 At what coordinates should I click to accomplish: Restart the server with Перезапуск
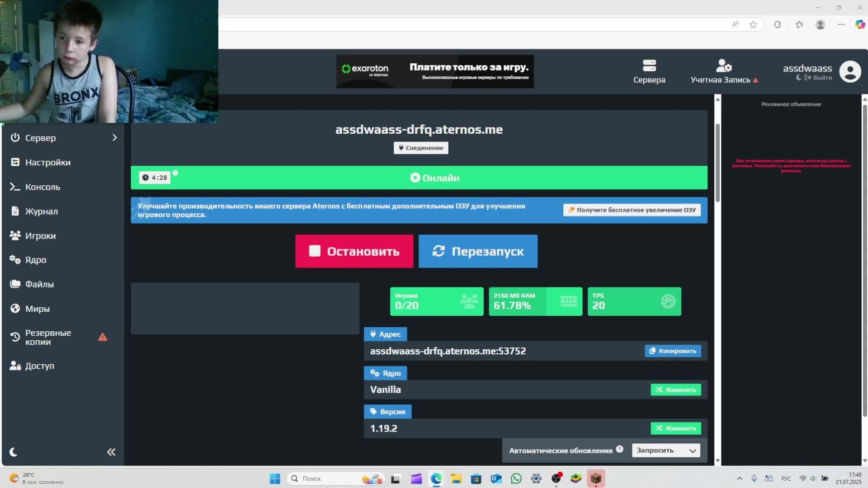pyautogui.click(x=478, y=251)
